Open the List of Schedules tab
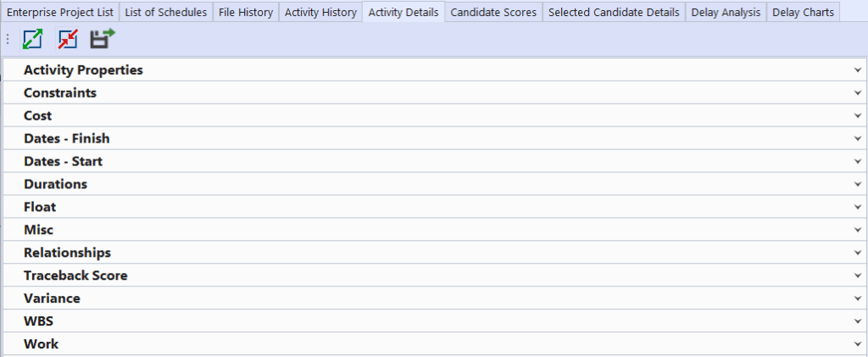Image resolution: width=868 pixels, height=357 pixels. coord(165,13)
